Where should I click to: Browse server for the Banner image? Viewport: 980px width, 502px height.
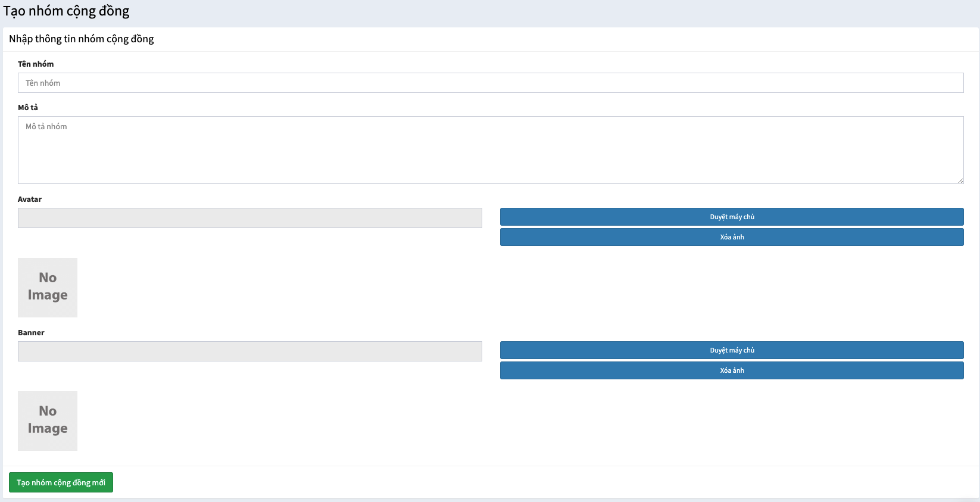tap(732, 350)
